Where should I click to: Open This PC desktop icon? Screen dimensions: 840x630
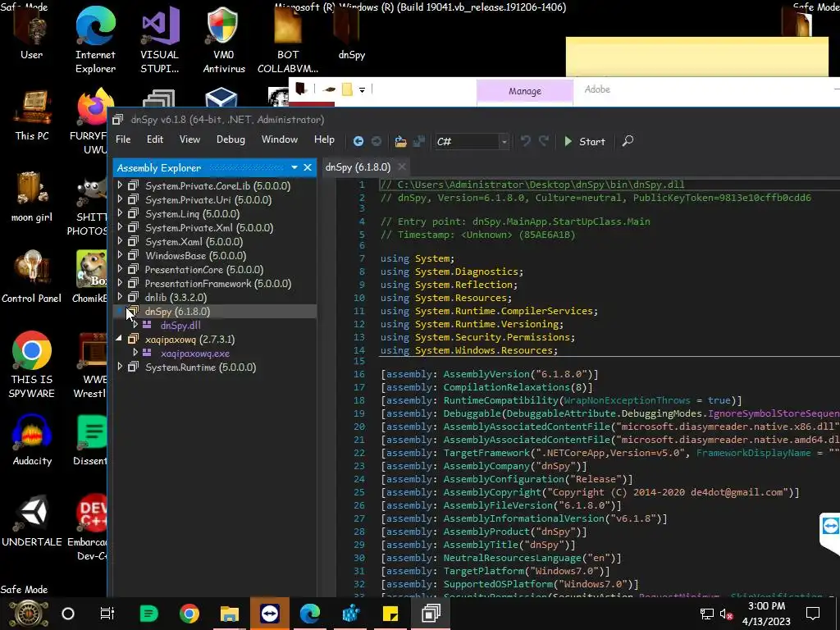[x=32, y=115]
